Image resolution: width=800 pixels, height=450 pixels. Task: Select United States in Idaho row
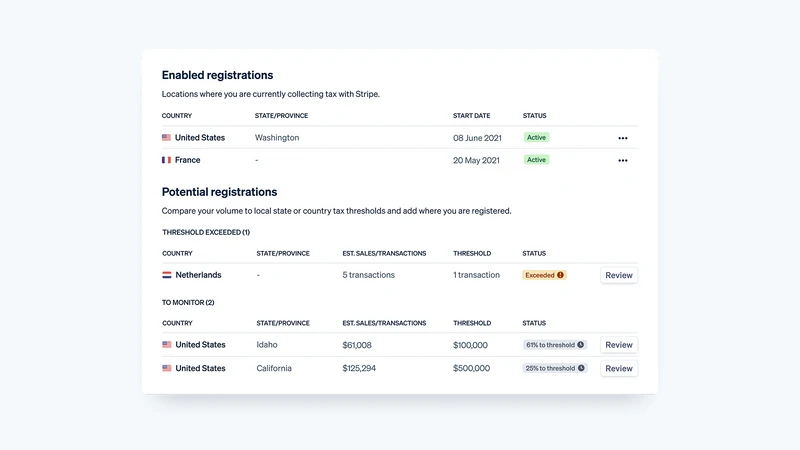tap(200, 345)
